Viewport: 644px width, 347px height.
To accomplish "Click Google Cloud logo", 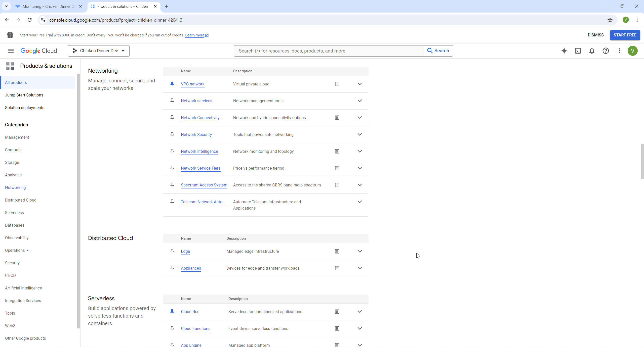I will [39, 51].
